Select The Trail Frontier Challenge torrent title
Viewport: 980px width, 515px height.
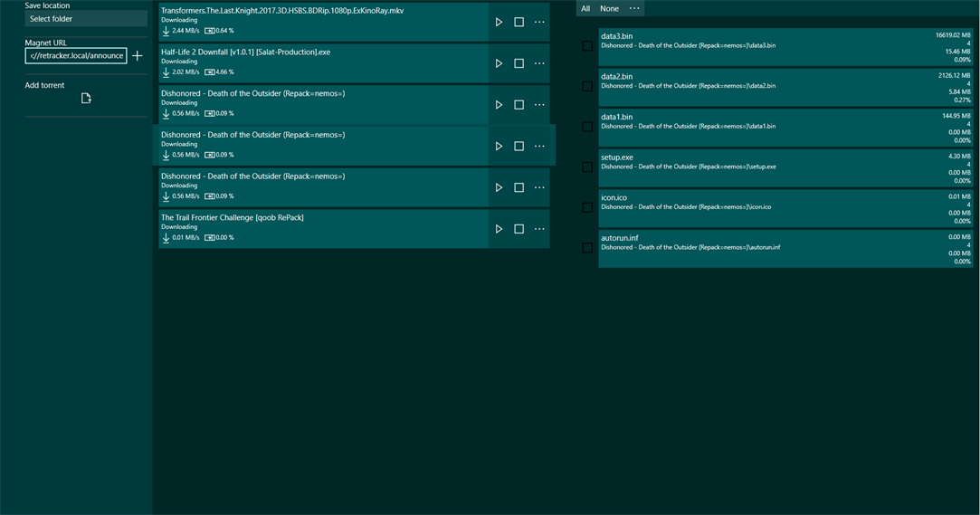[x=233, y=217]
